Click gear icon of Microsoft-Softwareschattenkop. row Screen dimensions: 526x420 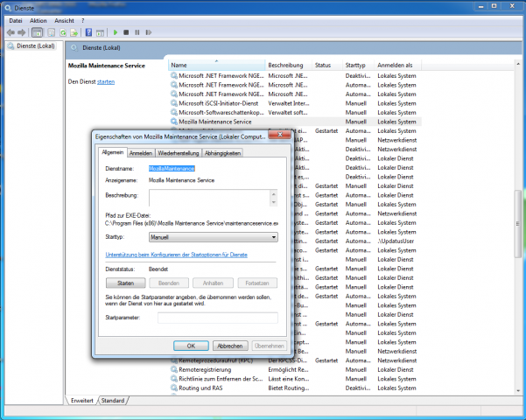click(x=174, y=112)
